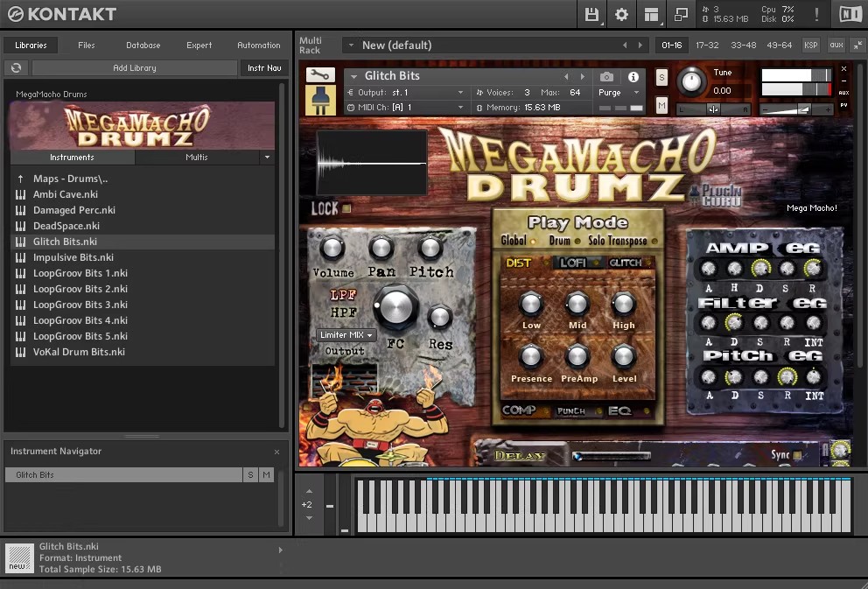
Task: Click the Native Instruments NI logo
Action: tap(849, 14)
